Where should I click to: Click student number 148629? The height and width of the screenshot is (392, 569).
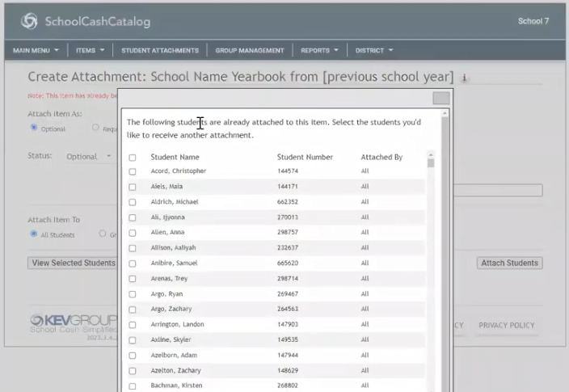click(x=288, y=371)
